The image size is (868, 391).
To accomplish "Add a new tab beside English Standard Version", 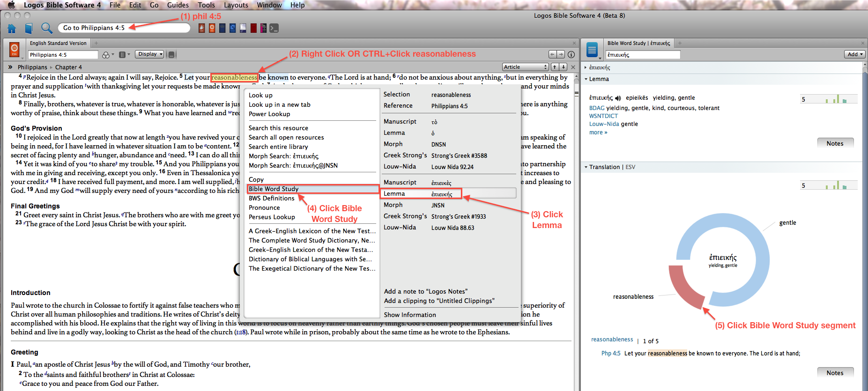I will click(96, 43).
